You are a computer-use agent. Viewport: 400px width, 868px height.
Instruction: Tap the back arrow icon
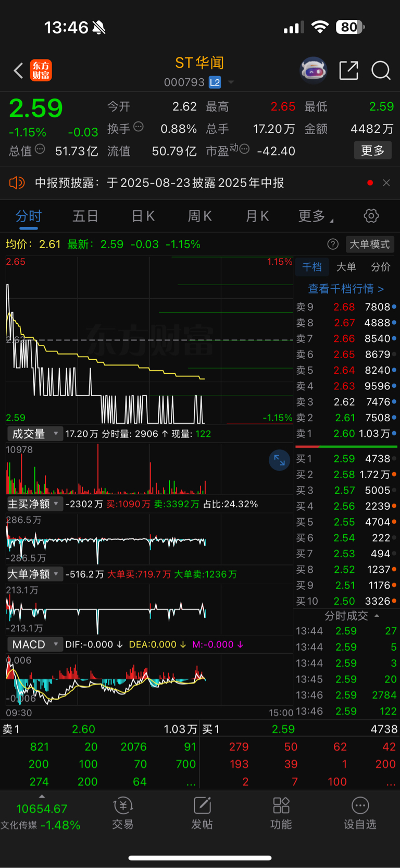18,70
